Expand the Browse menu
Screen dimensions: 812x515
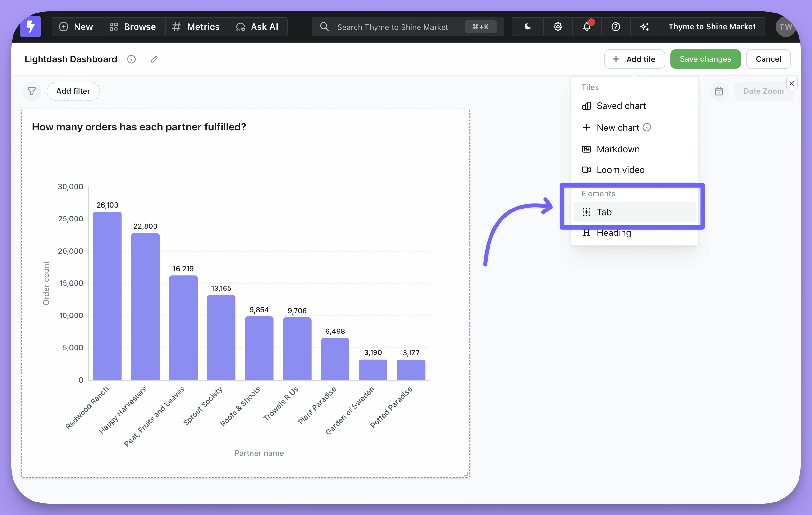tap(133, 27)
